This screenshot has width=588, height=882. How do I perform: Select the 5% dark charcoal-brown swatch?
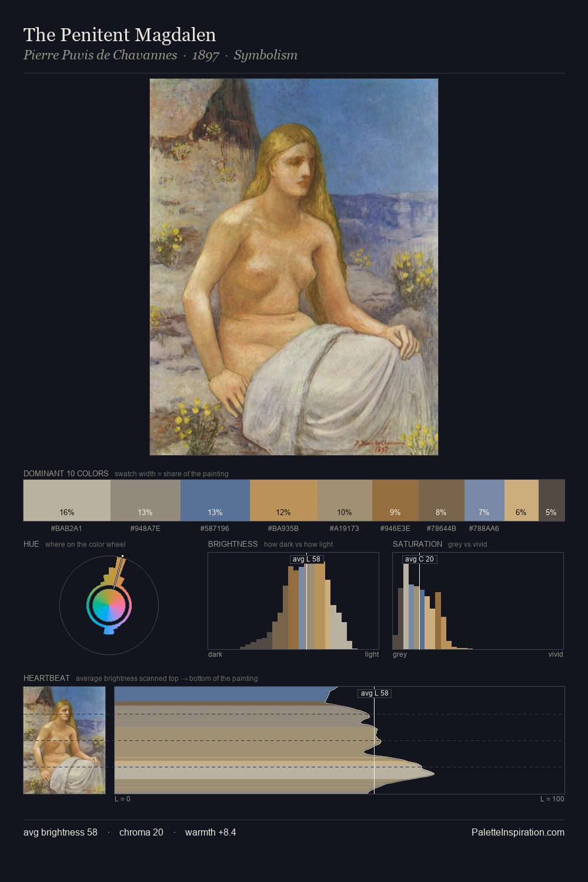coord(552,500)
